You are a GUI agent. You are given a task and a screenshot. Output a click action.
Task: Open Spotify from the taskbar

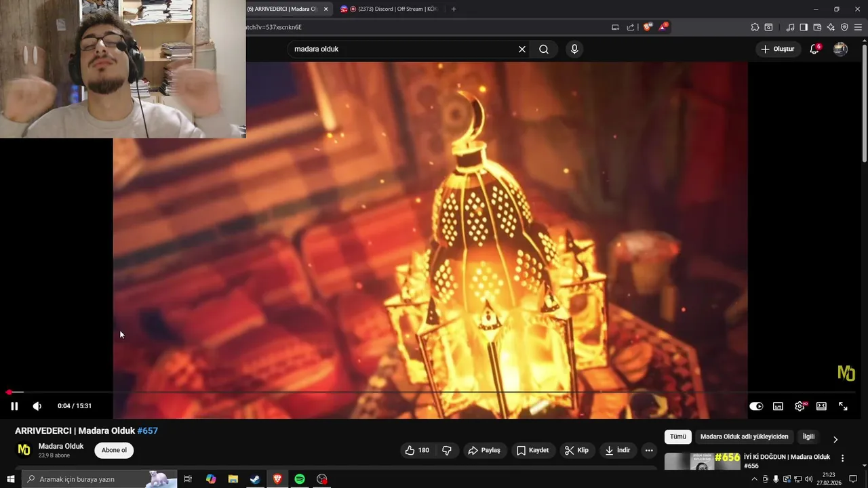[300, 479]
